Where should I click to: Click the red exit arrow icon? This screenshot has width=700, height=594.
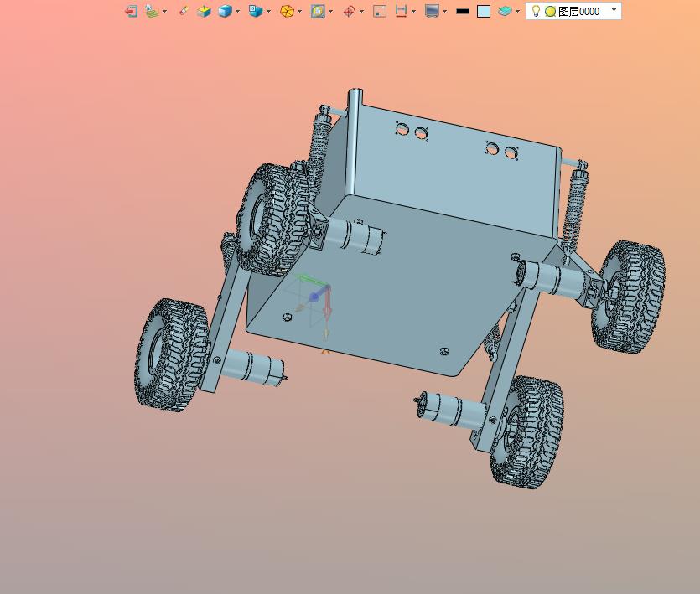tap(131, 11)
